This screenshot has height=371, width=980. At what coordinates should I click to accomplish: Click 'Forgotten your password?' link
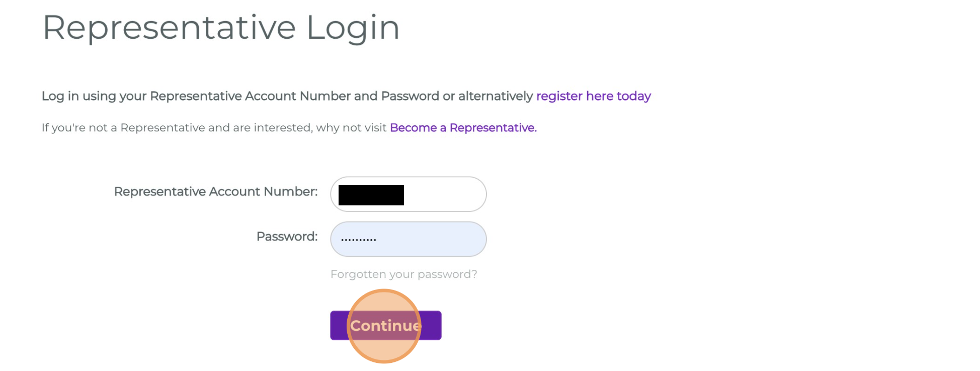(403, 274)
